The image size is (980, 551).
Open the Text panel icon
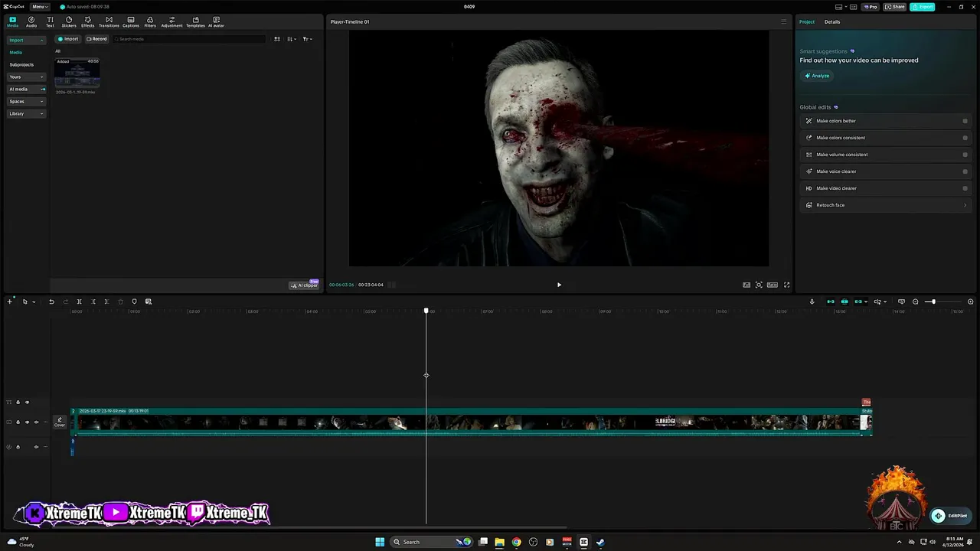pos(50,21)
